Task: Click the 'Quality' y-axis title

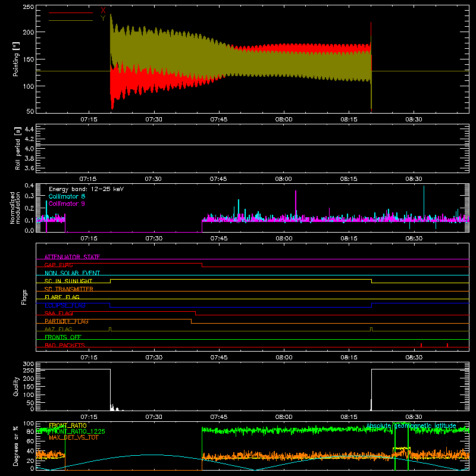Action: coord(16,386)
